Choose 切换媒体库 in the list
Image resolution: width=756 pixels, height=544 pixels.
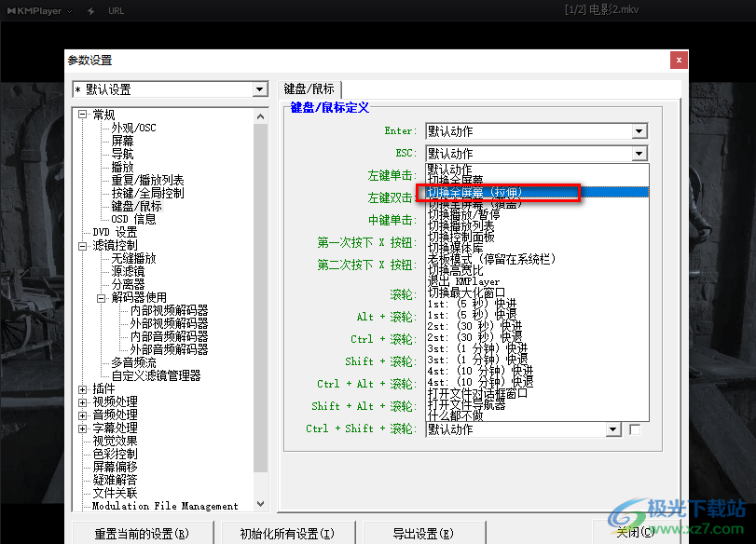tap(537, 248)
